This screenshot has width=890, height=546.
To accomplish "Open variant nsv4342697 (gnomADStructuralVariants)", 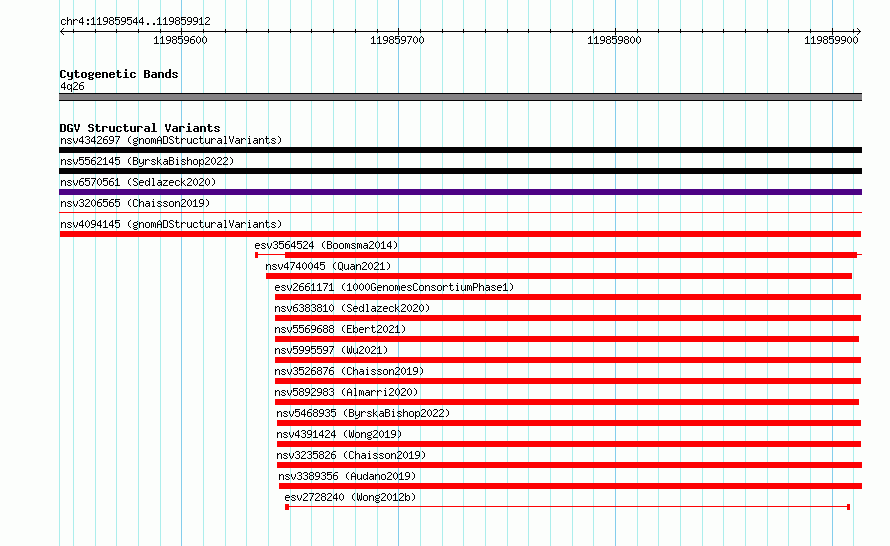I will pos(171,140).
